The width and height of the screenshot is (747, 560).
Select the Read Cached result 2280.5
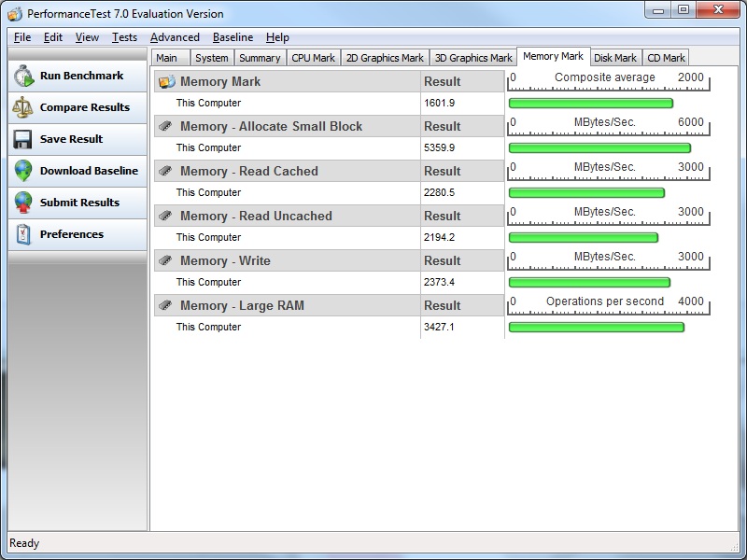[439, 192]
